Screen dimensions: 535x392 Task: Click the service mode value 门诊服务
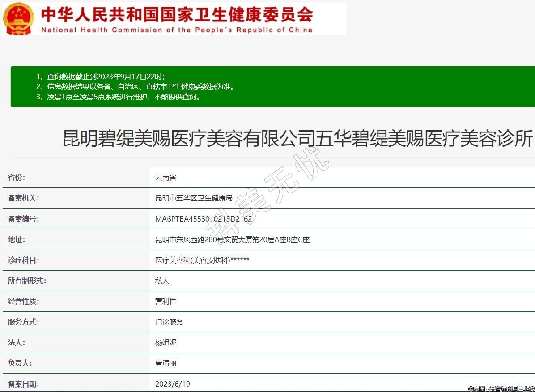169,322
